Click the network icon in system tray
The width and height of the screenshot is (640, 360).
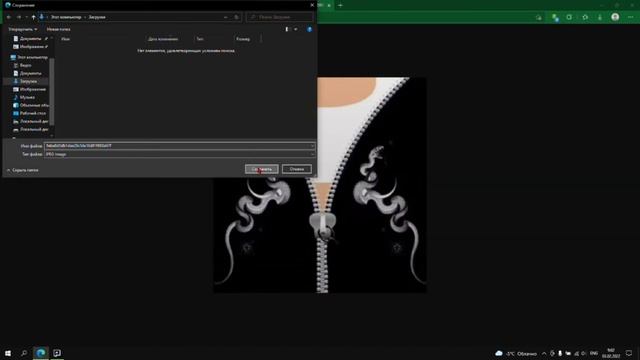point(576,353)
